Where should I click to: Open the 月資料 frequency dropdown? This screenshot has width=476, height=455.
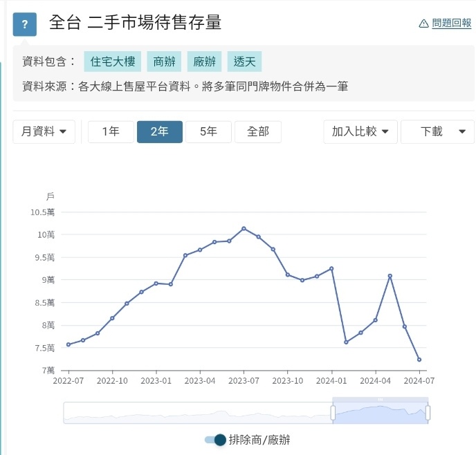pos(44,132)
